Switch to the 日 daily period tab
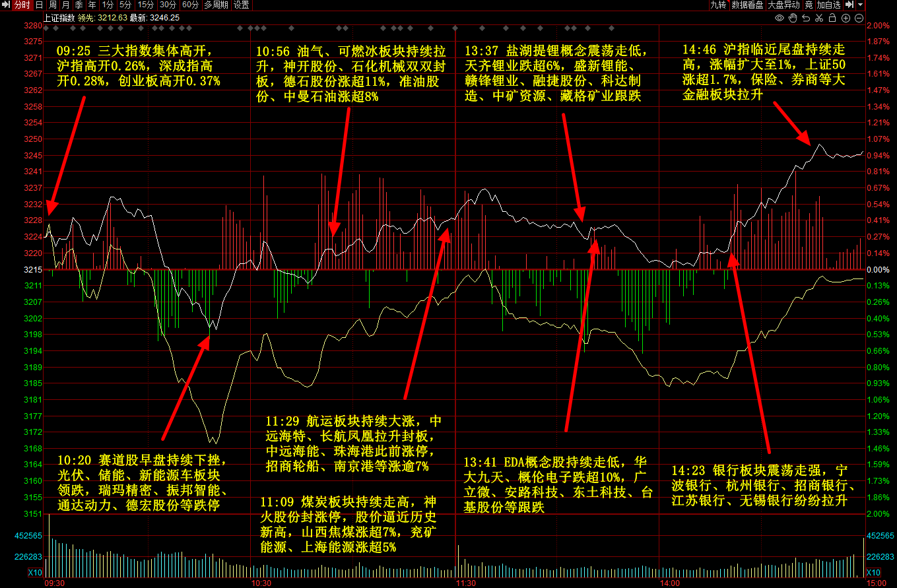 tap(40, 5)
